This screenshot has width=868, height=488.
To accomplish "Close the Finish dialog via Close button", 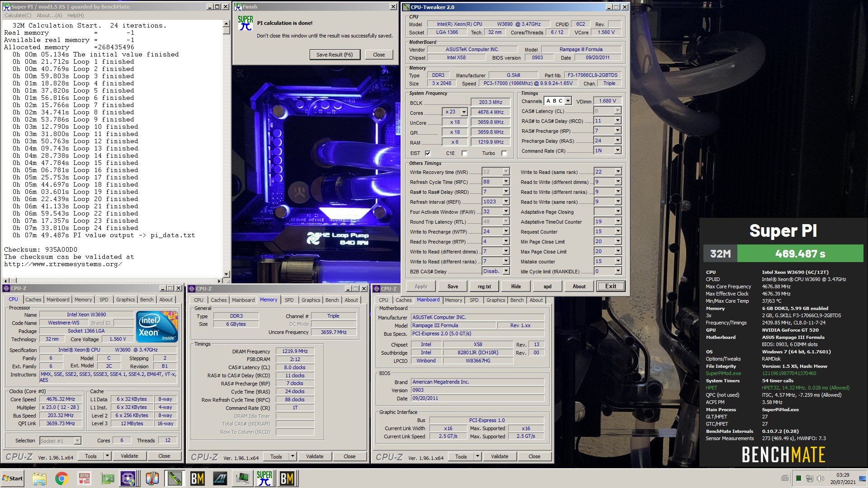I will coord(379,55).
